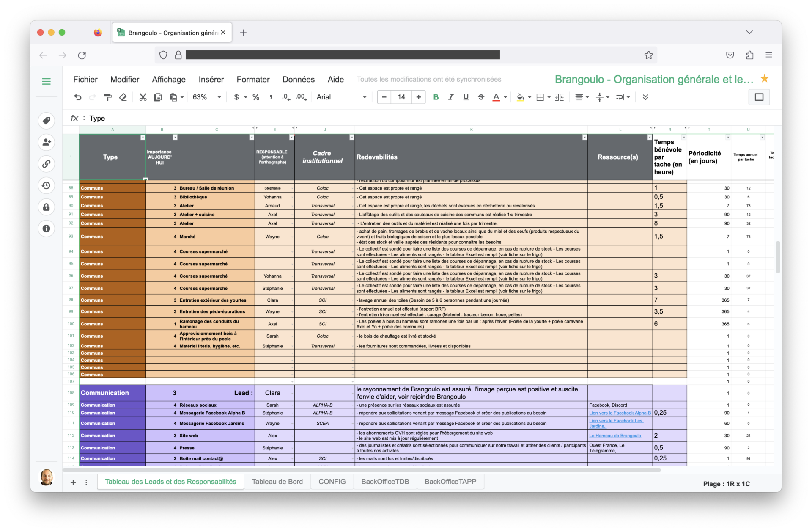Open Lien vers le Facebook Alpha-B link
Image resolution: width=812 pixels, height=532 pixels.
click(x=620, y=413)
